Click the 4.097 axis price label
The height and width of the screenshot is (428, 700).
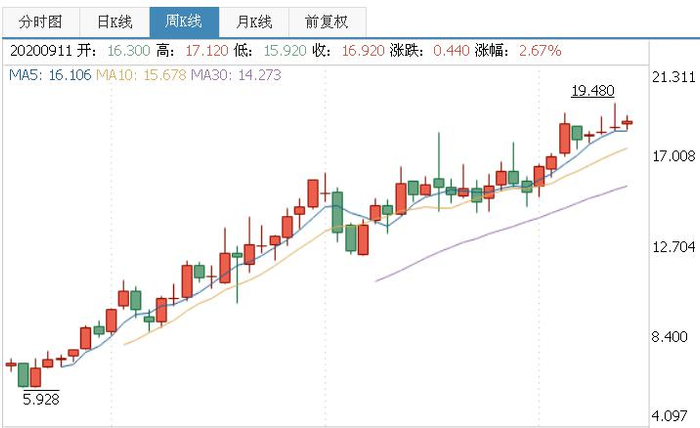coord(672,415)
